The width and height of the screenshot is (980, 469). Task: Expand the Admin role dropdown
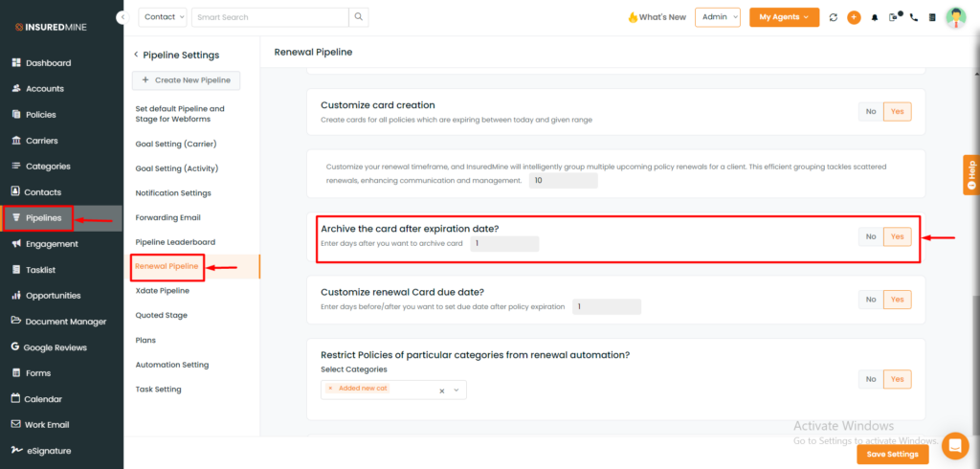click(718, 17)
